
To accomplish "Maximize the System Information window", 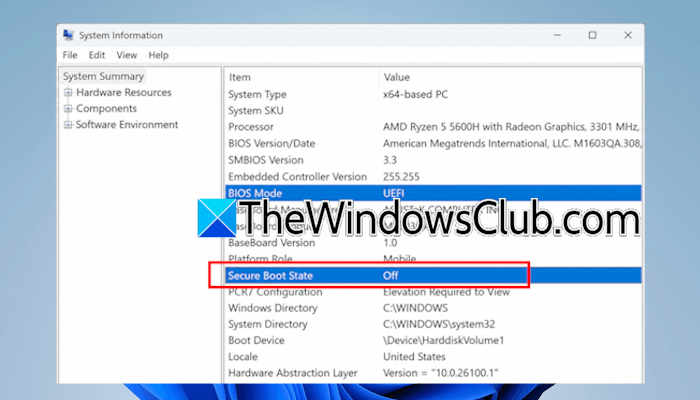I will (592, 35).
